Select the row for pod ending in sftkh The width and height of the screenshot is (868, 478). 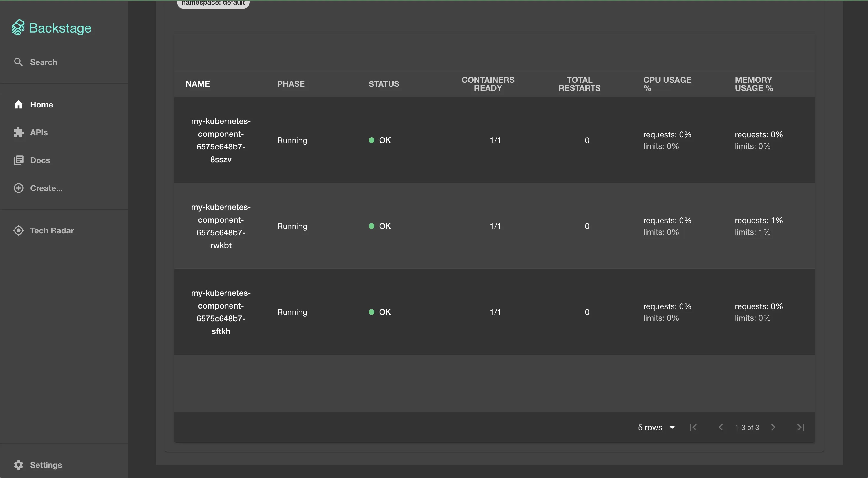(x=221, y=312)
